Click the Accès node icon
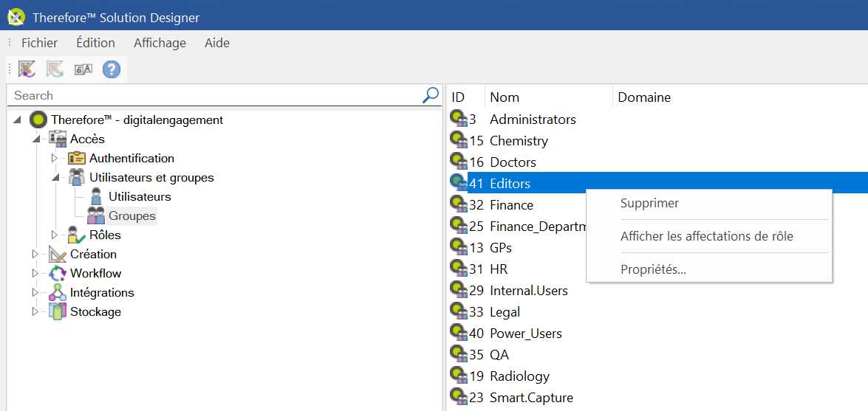This screenshot has width=868, height=411. point(58,139)
